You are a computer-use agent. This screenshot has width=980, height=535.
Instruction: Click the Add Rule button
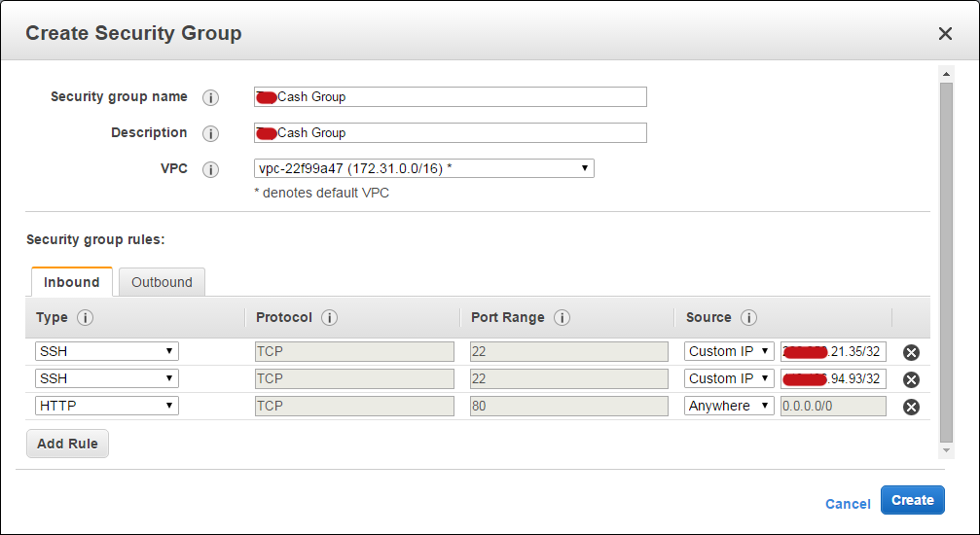pyautogui.click(x=67, y=444)
